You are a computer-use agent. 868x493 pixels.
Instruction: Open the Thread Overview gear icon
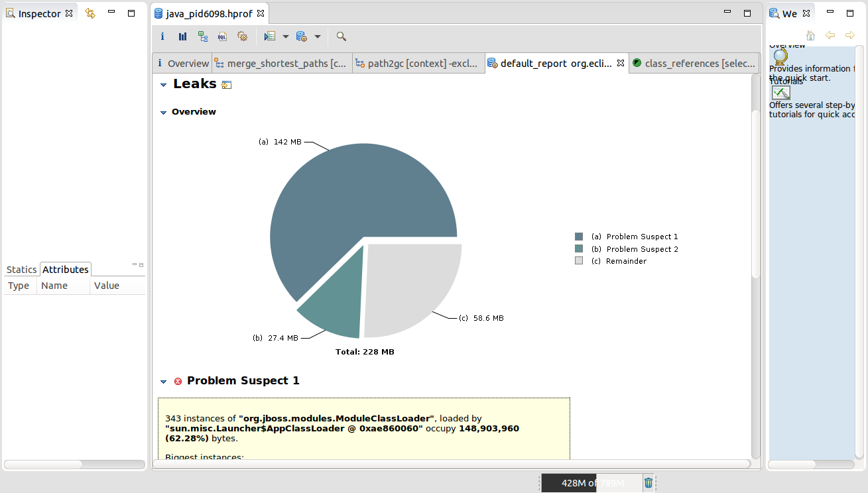coord(242,36)
